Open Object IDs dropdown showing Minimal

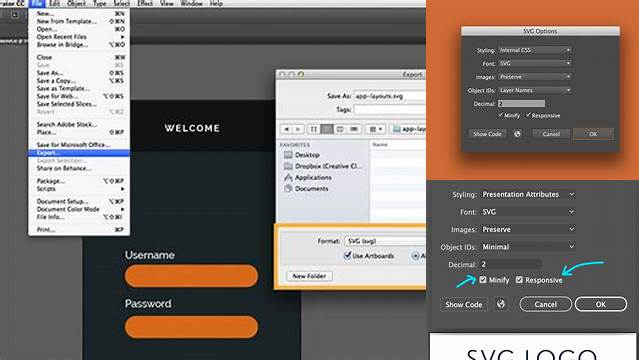pos(528,247)
